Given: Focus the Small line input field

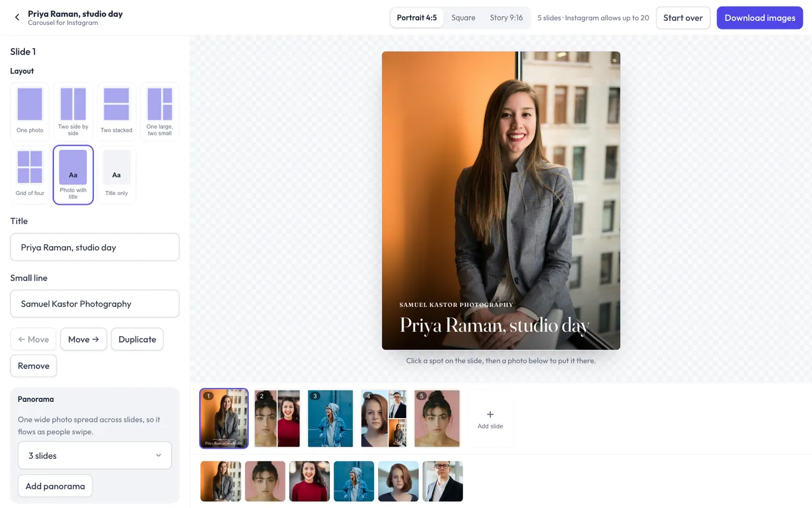Looking at the screenshot, I should tap(95, 304).
